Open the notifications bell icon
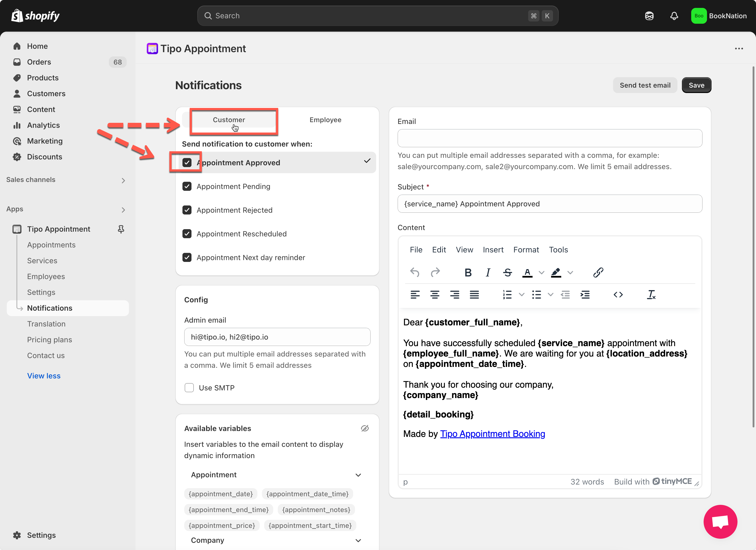The image size is (756, 550). [x=674, y=16]
